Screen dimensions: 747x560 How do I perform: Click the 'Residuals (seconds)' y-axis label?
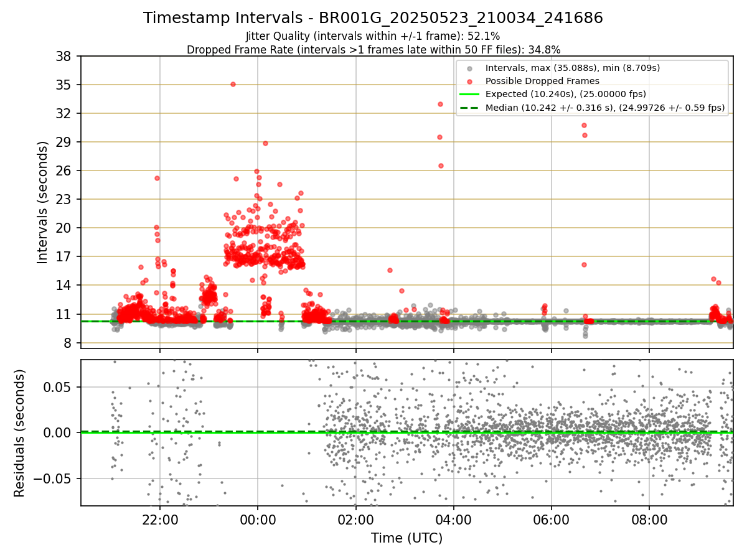point(19,432)
